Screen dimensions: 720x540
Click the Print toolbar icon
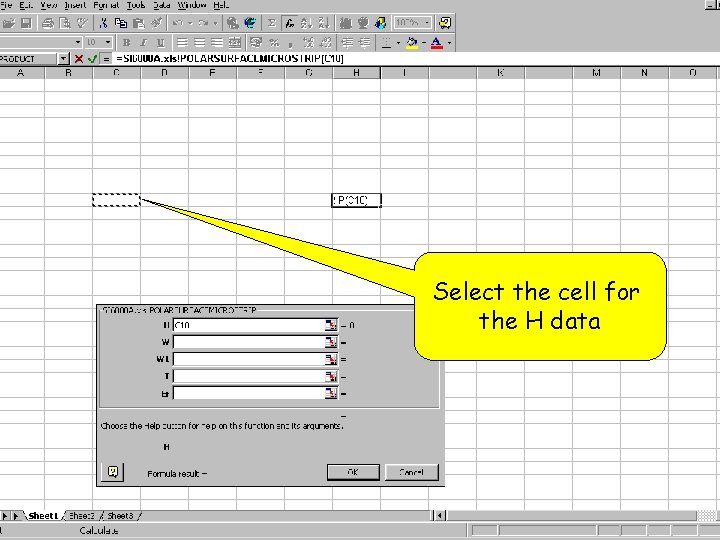[x=48, y=23]
